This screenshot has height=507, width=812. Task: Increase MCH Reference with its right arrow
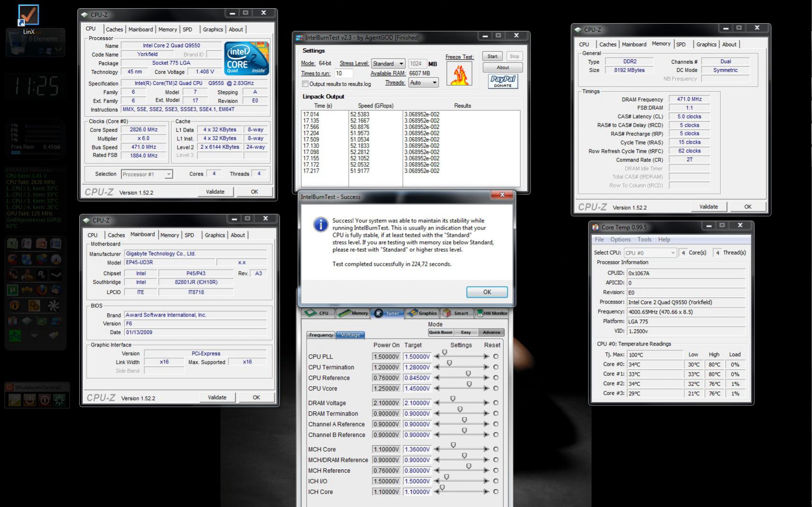[486, 470]
